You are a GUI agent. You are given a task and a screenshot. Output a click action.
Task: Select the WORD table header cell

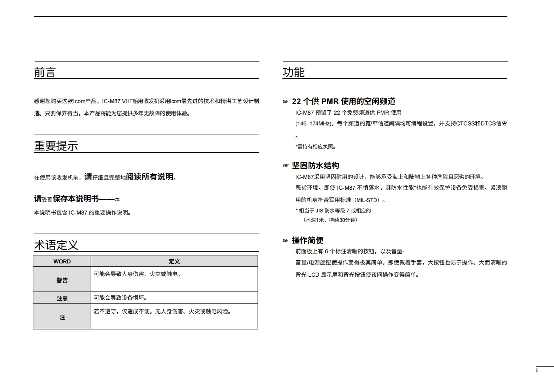(62, 261)
